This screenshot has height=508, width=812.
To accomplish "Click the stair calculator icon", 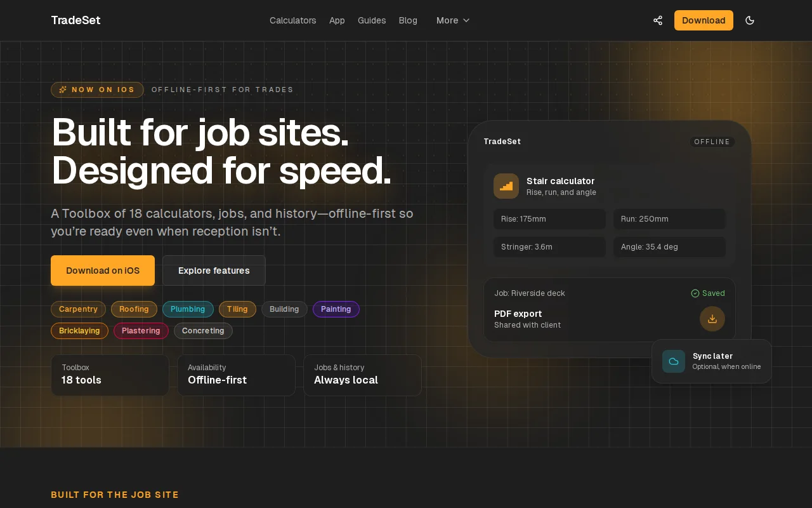I will [x=506, y=186].
